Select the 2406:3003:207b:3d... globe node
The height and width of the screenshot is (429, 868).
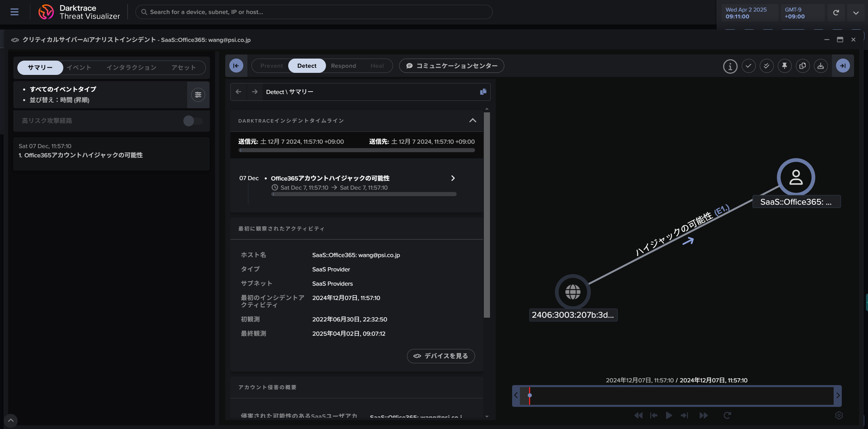[573, 292]
